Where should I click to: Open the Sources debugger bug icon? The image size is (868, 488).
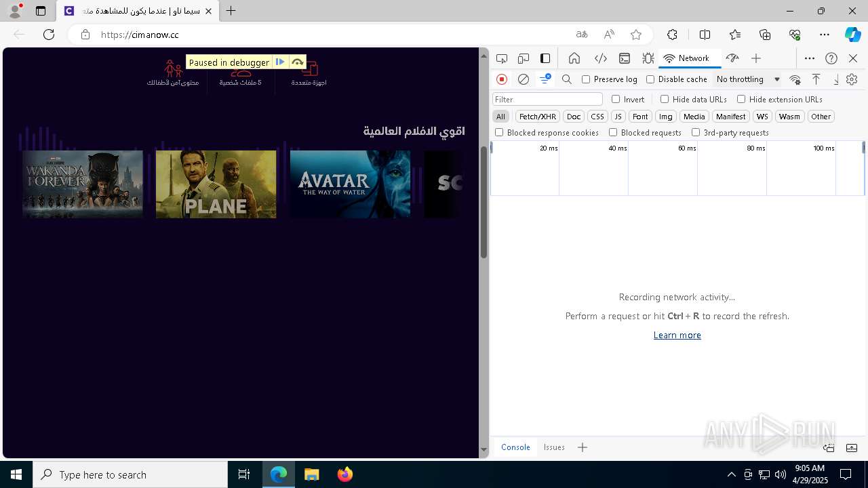[648, 58]
